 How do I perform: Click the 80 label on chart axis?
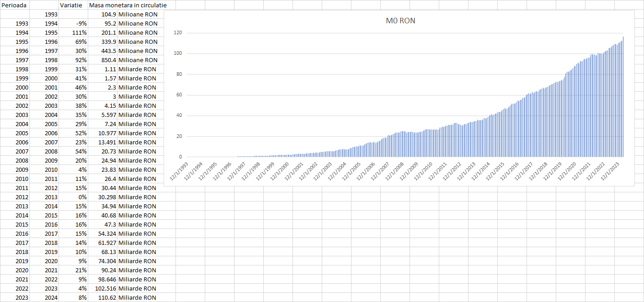pos(179,74)
